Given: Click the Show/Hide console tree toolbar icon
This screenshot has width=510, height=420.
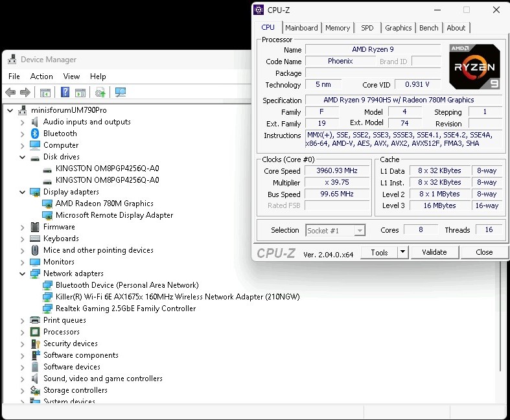Looking at the screenshot, I should [x=45, y=93].
